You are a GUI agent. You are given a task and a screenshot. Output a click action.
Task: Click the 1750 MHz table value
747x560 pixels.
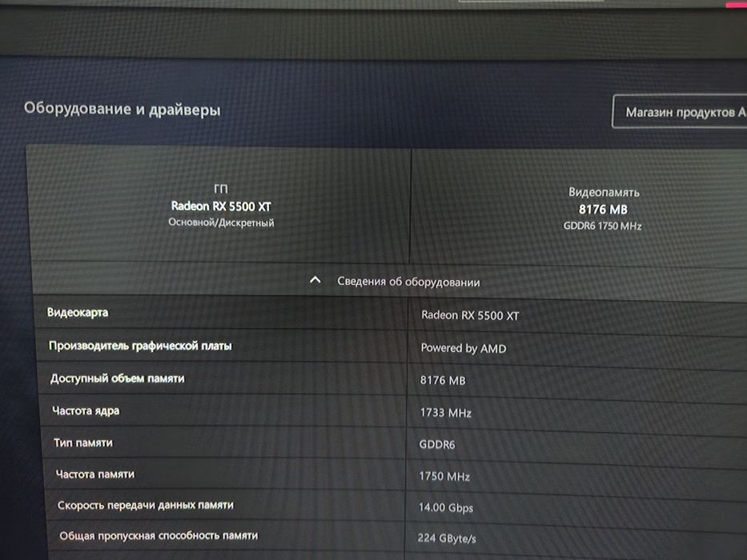(444, 476)
